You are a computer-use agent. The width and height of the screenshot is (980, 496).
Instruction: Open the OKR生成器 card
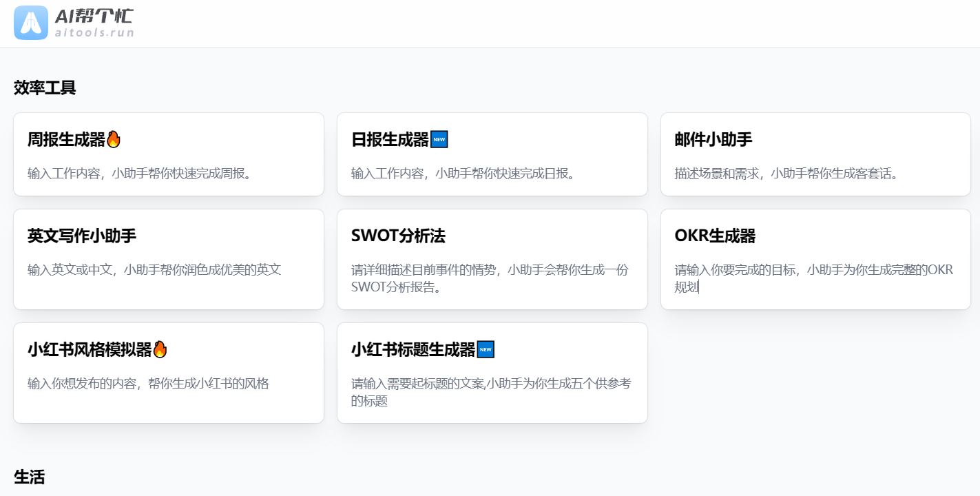(x=815, y=258)
